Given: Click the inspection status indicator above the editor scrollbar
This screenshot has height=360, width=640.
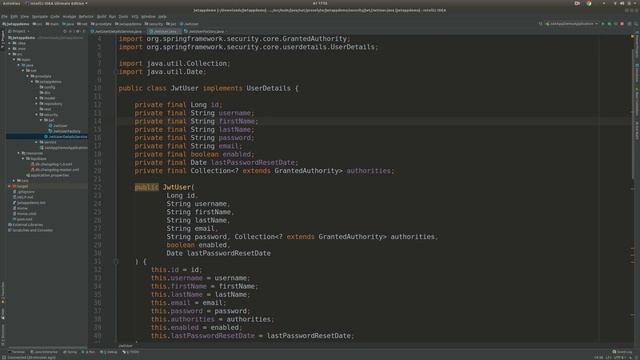Looking at the screenshot, I should 632,37.
